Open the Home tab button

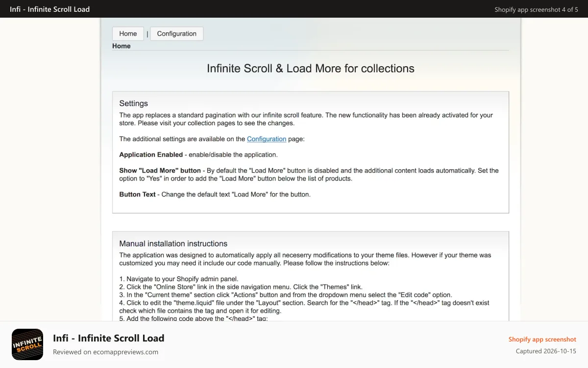tap(128, 33)
